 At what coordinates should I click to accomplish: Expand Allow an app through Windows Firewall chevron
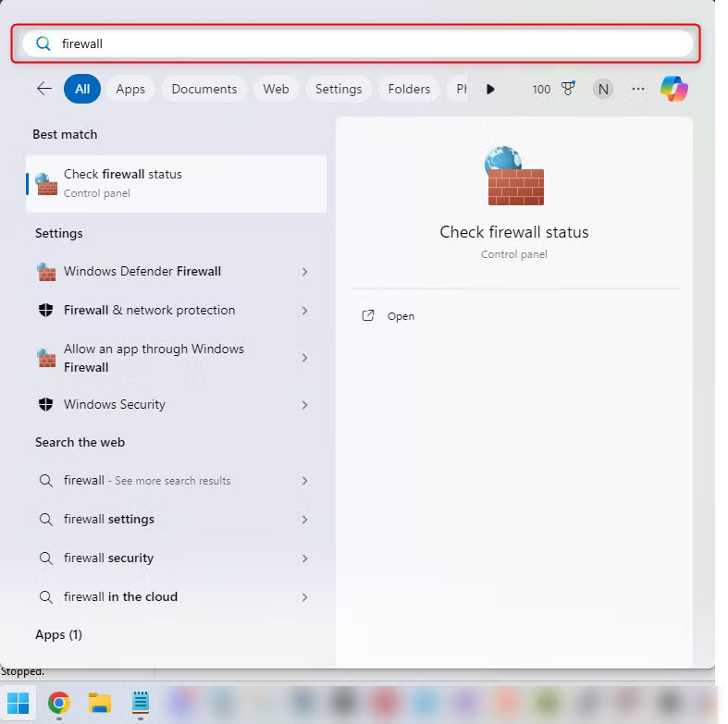(x=304, y=358)
